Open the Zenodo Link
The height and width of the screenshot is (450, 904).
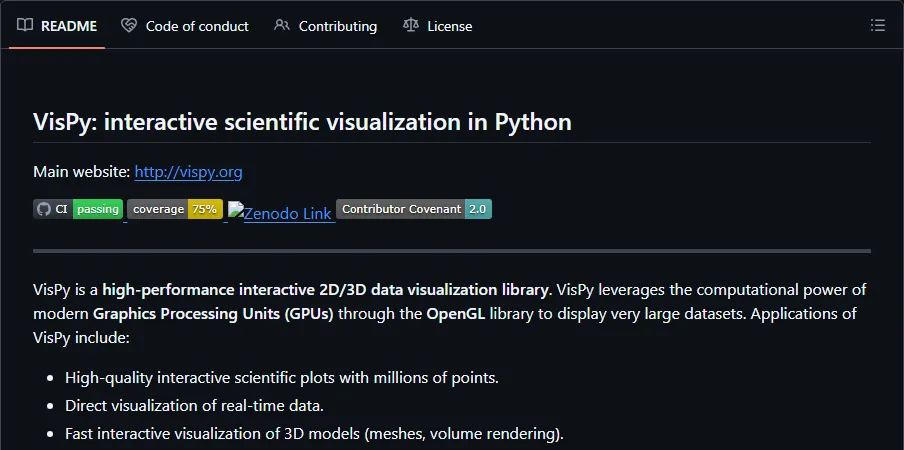pyautogui.click(x=281, y=213)
